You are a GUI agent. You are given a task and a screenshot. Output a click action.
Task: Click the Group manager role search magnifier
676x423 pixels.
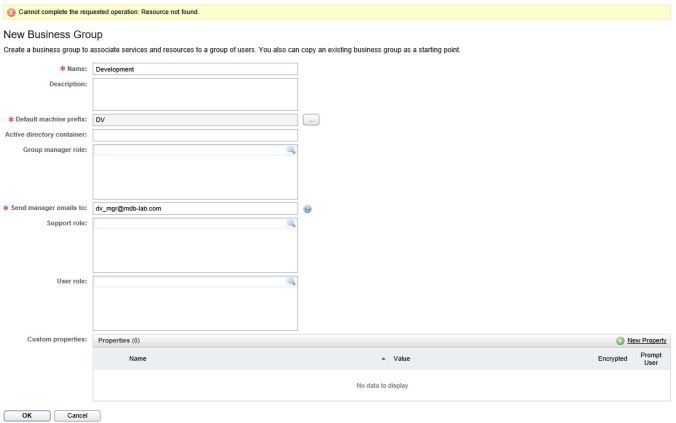tap(291, 149)
